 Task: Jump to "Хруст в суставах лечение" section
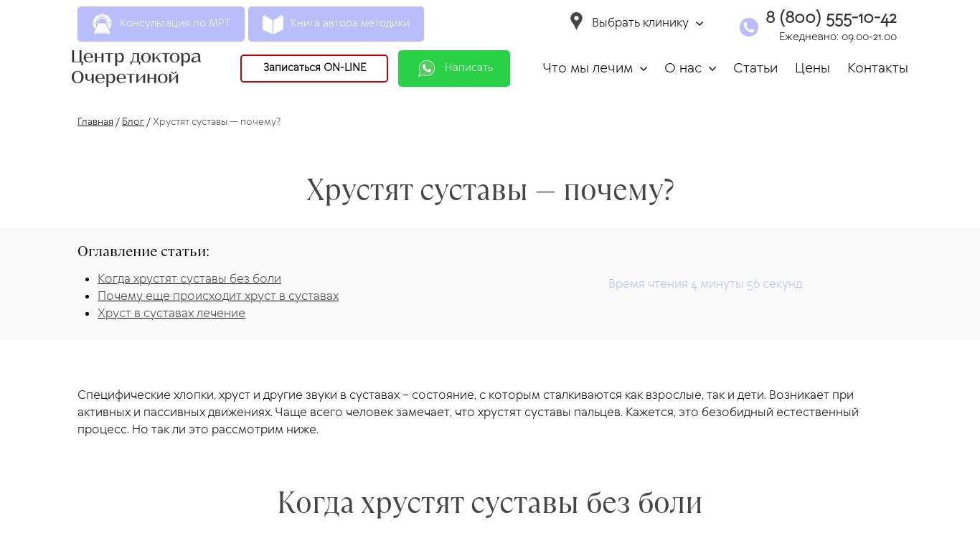[x=171, y=314]
